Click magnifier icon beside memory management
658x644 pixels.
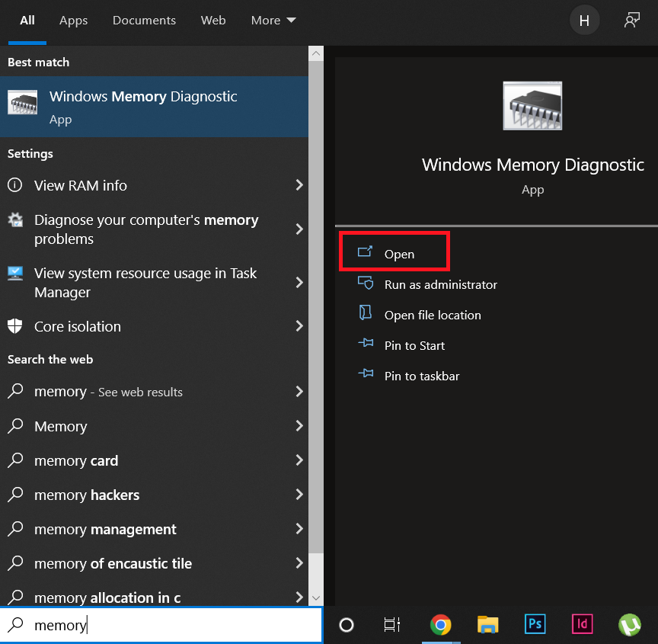coord(15,529)
